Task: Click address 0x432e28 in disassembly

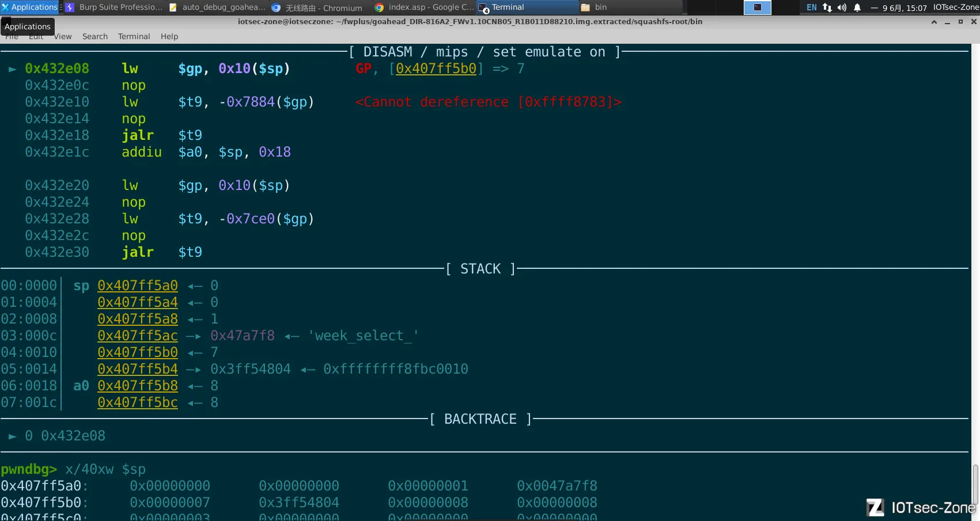Action: click(57, 219)
